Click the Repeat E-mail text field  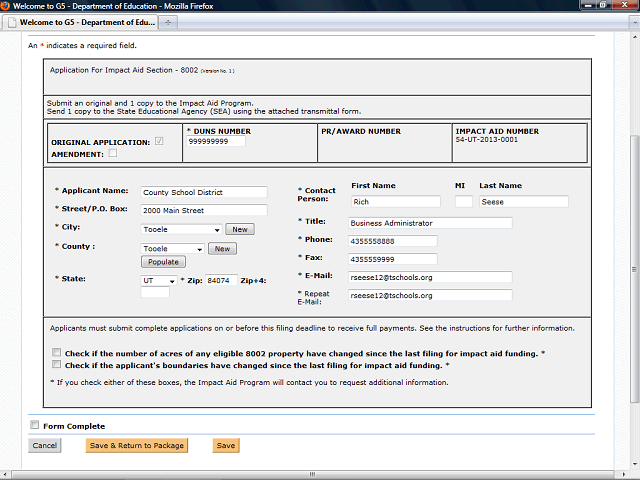pos(430,296)
